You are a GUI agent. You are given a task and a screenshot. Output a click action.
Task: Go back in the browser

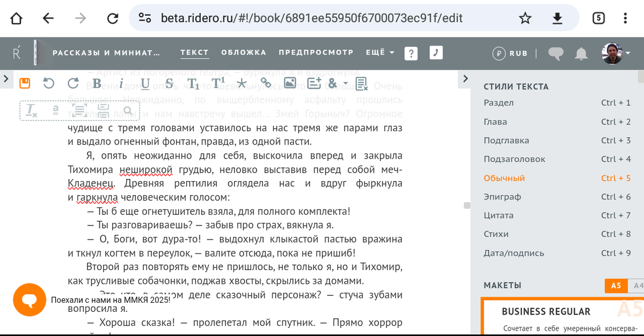point(48,18)
